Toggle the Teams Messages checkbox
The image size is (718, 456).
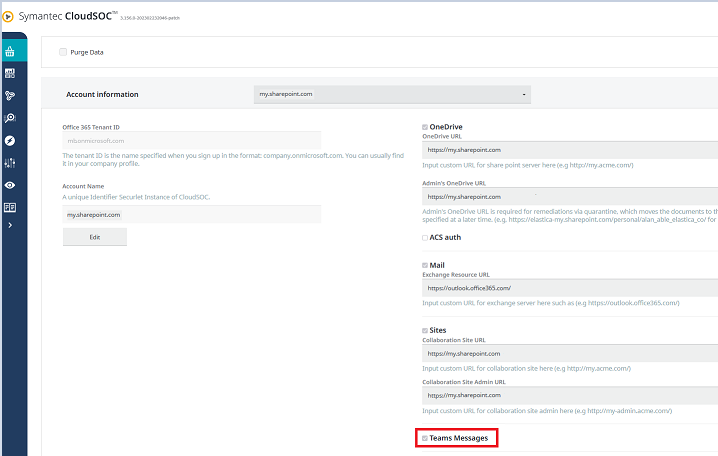pos(425,439)
